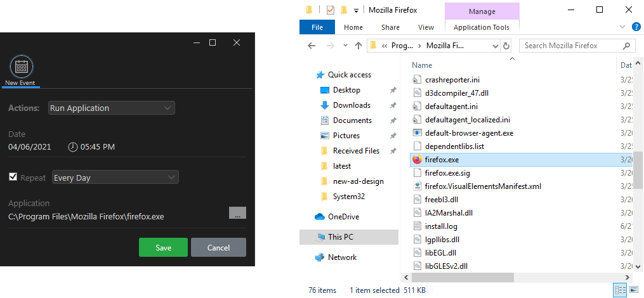Screen dimensions: 644x298
Task: Open the Home ribbon tab
Action: click(353, 27)
